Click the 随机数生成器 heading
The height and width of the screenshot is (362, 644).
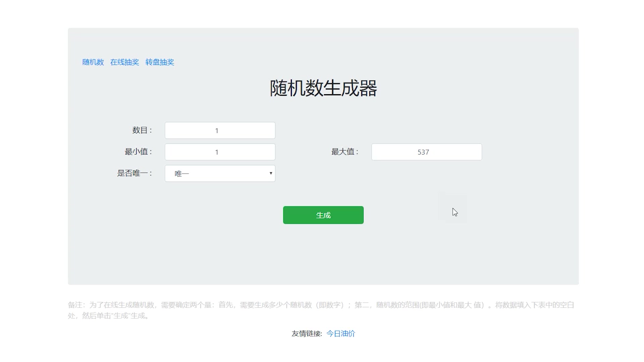point(323,88)
